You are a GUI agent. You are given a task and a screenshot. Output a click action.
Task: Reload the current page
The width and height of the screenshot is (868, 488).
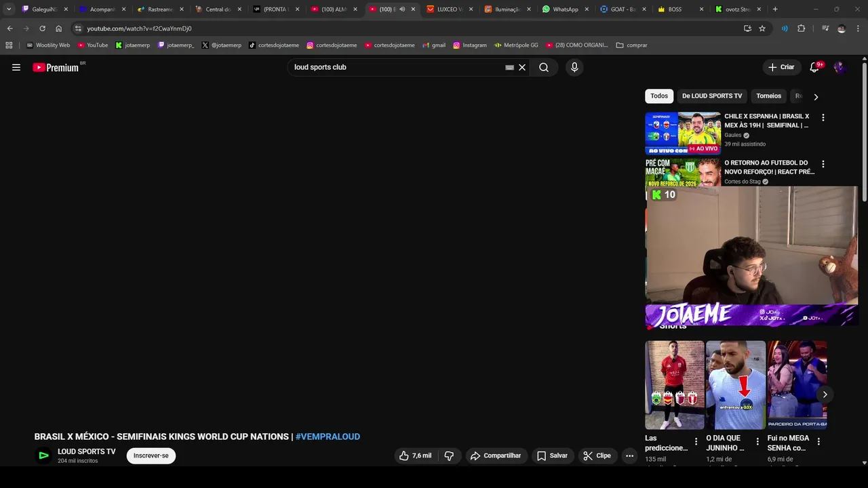click(x=42, y=28)
